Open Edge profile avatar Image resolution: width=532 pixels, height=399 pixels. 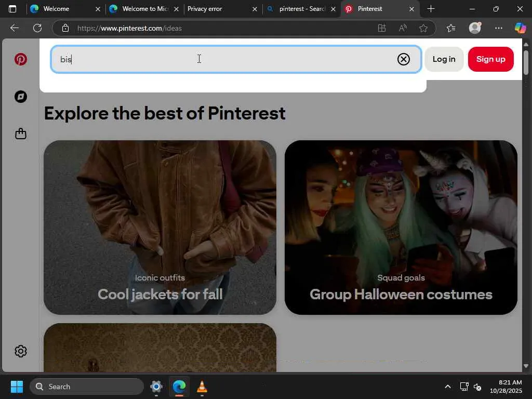[x=475, y=28]
